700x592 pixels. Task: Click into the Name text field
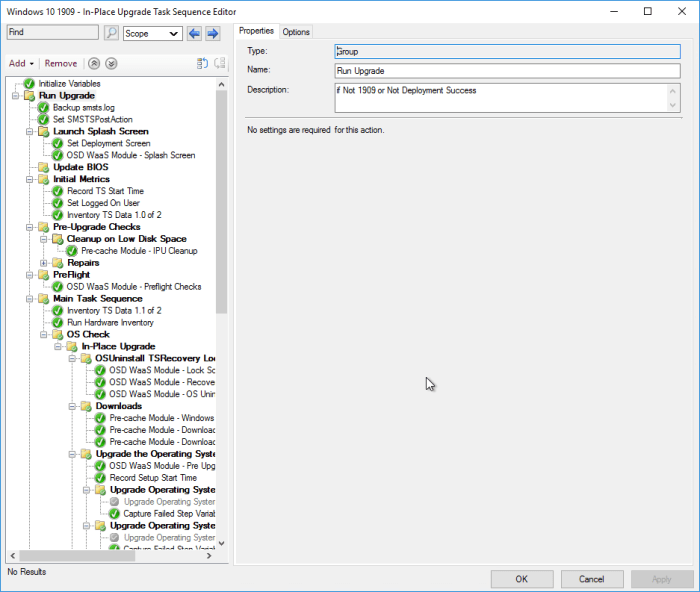tap(507, 71)
